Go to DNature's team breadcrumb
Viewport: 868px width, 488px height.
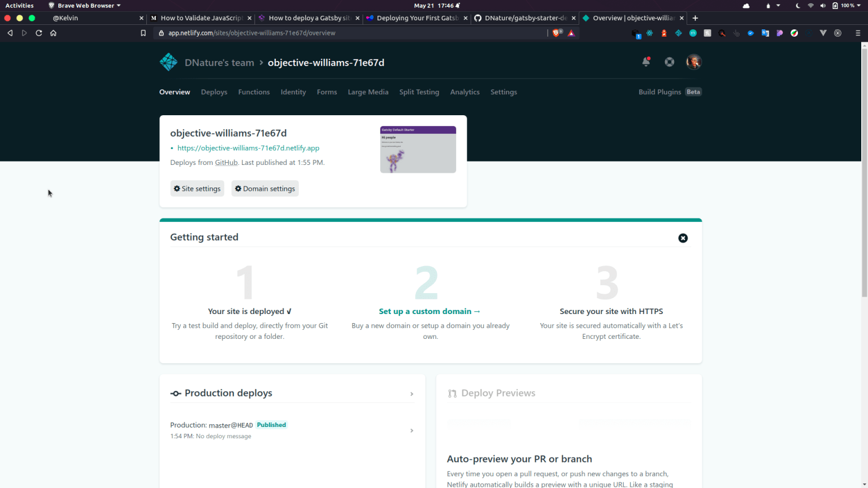point(219,63)
